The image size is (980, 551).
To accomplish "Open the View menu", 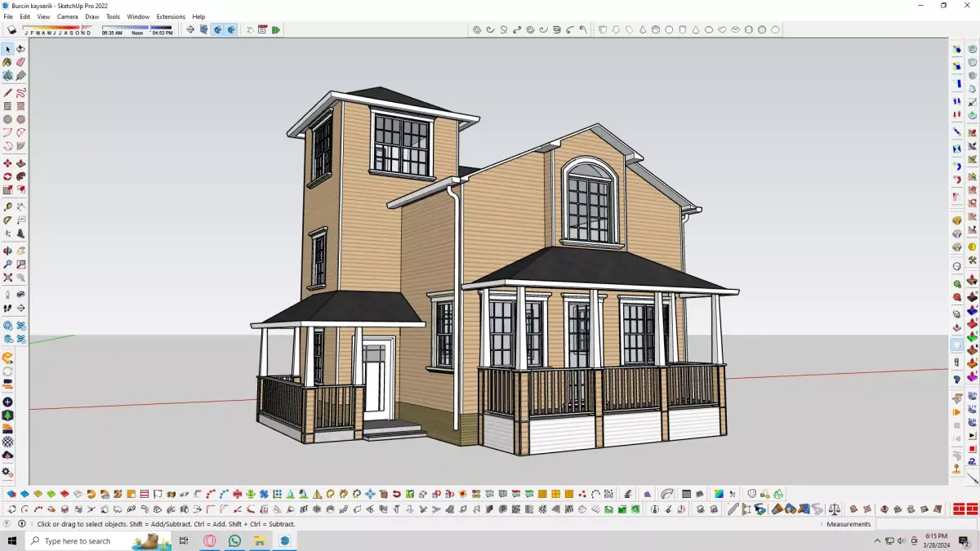I will tap(43, 16).
